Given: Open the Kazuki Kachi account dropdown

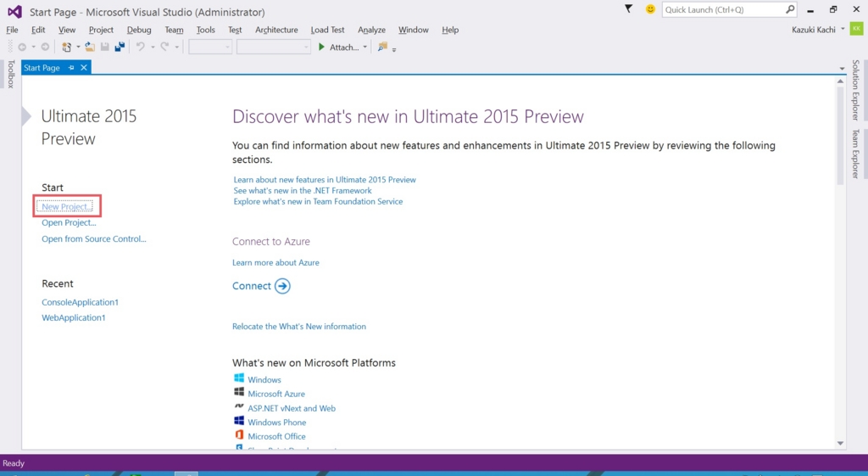Looking at the screenshot, I should [843, 30].
